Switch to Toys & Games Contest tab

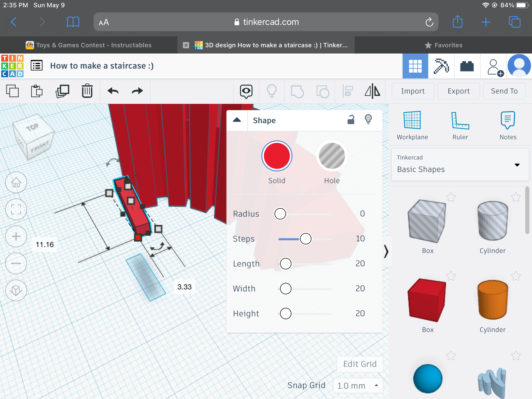coord(89,45)
